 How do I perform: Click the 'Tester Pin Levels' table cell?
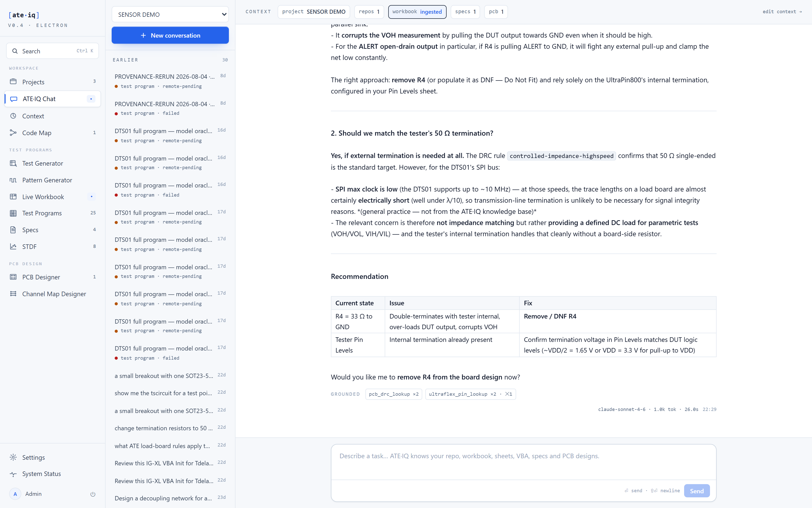coord(358,345)
